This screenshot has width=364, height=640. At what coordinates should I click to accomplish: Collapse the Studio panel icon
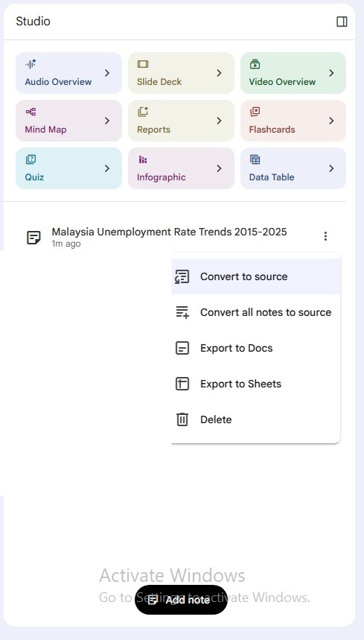(x=342, y=22)
